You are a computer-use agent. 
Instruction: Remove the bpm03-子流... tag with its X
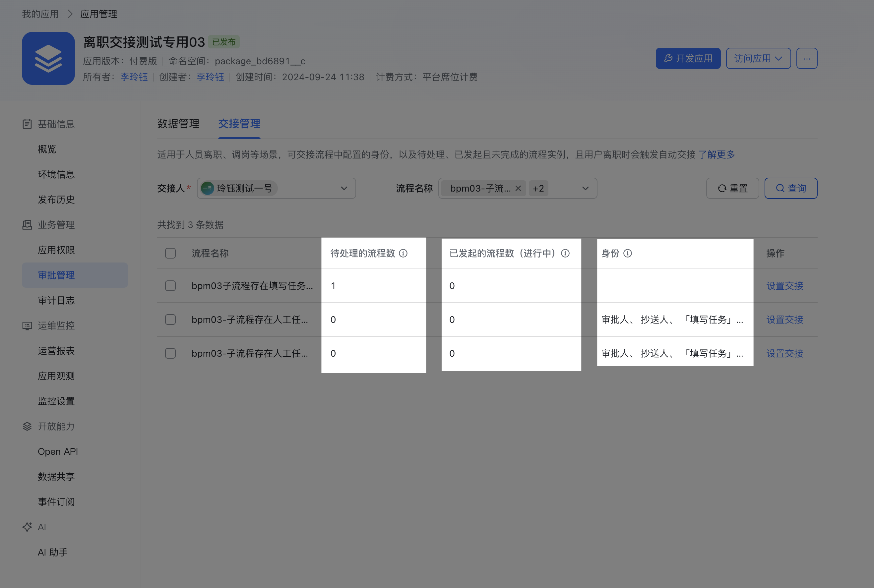pos(518,188)
